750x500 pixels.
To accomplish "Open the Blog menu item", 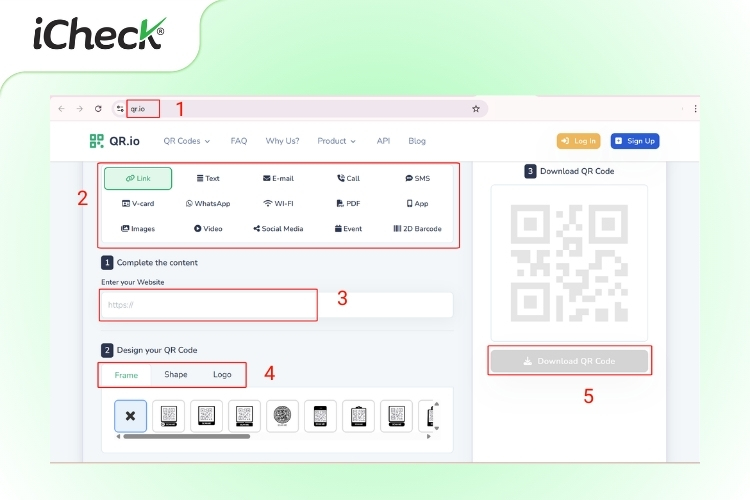I will [x=417, y=141].
